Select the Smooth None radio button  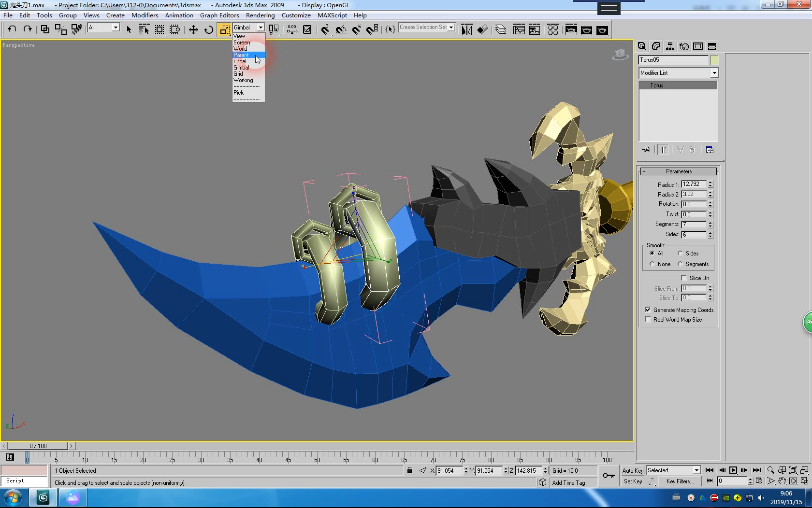pyautogui.click(x=652, y=264)
